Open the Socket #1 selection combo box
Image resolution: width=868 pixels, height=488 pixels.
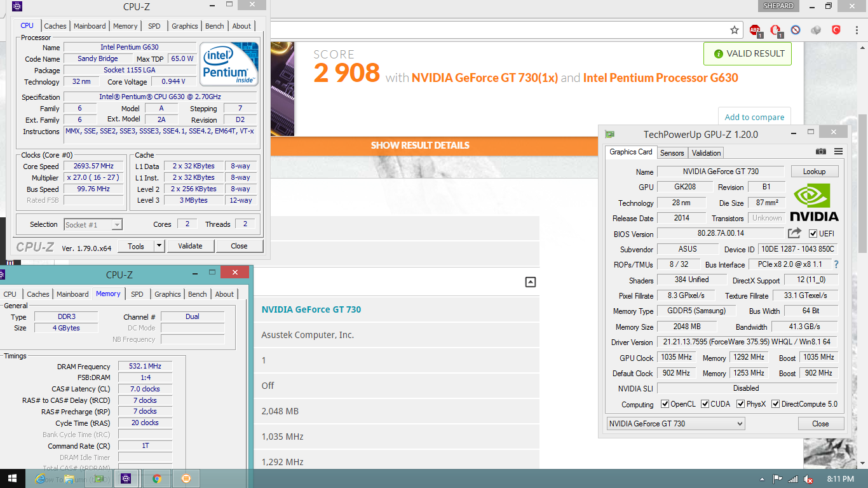[93, 224]
